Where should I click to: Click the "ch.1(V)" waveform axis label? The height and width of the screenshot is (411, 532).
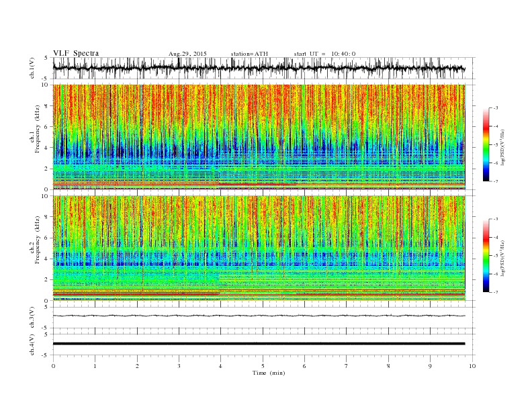coord(32,68)
